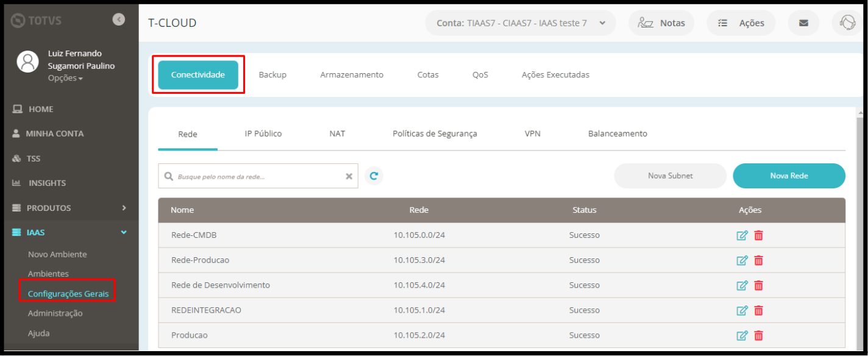Edit the Rede-CMDB network
Viewport: 868px width, 356px height.
point(742,235)
